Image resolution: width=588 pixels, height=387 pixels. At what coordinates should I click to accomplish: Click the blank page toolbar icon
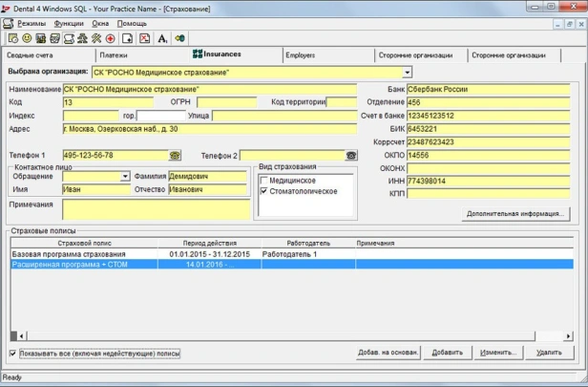[127, 38]
